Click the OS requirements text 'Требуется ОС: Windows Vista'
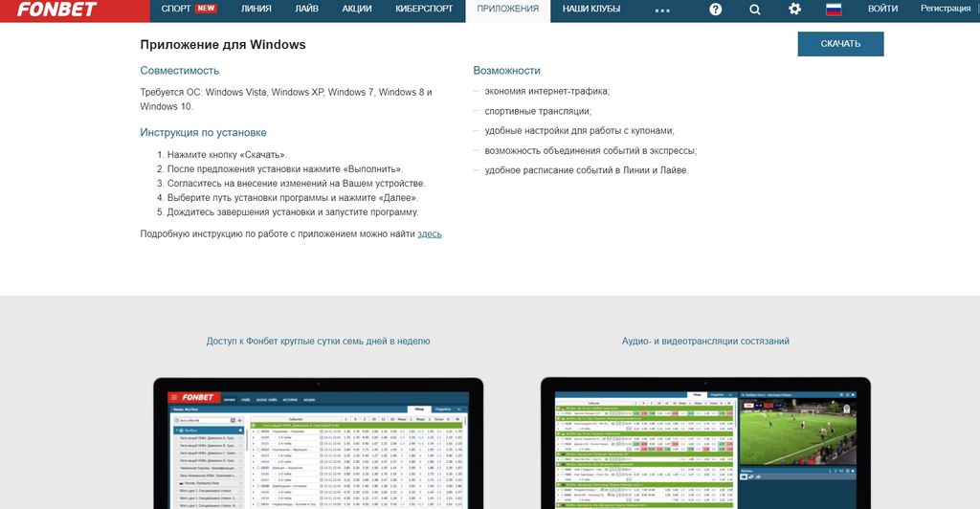This screenshot has width=980, height=509. tap(286, 100)
